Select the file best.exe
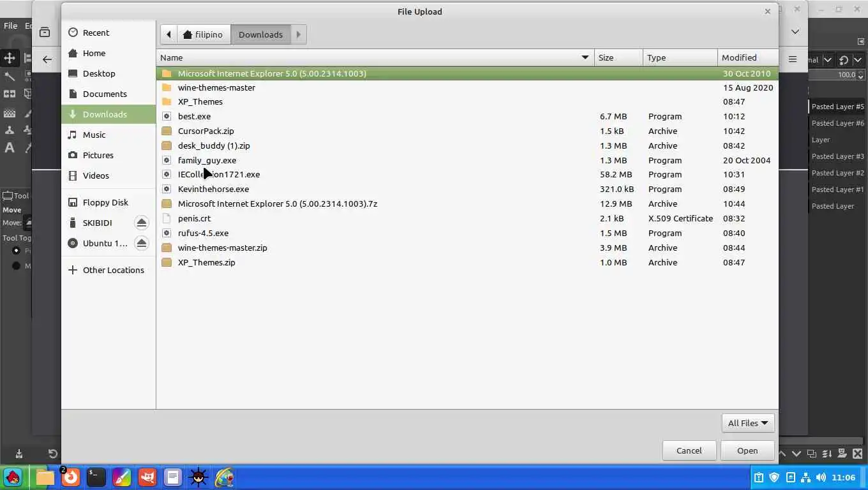The image size is (868, 490). pyautogui.click(x=467, y=116)
